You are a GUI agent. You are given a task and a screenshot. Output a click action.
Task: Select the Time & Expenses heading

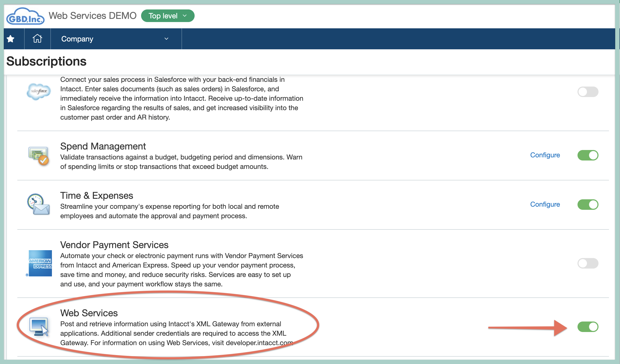point(97,195)
